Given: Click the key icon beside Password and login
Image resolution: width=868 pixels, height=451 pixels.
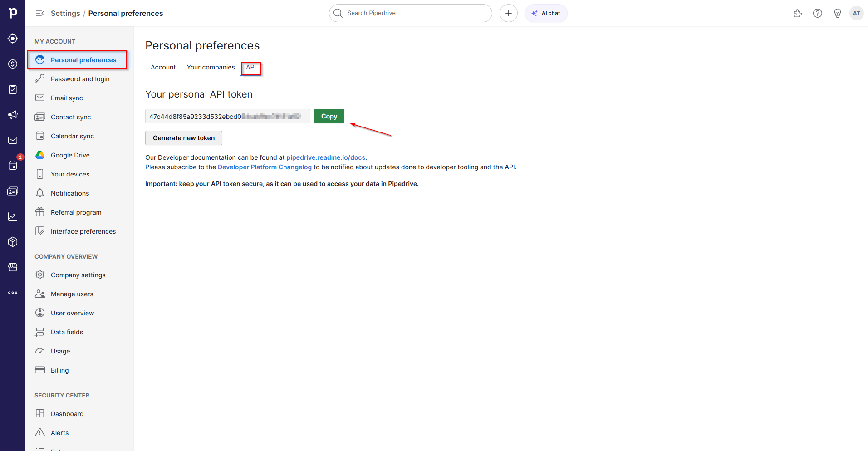Looking at the screenshot, I should [40, 78].
